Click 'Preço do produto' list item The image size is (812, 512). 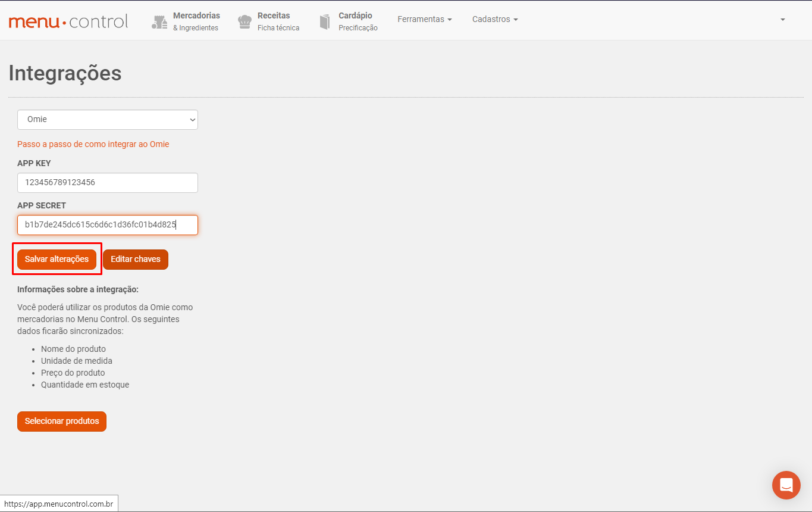pos(73,373)
